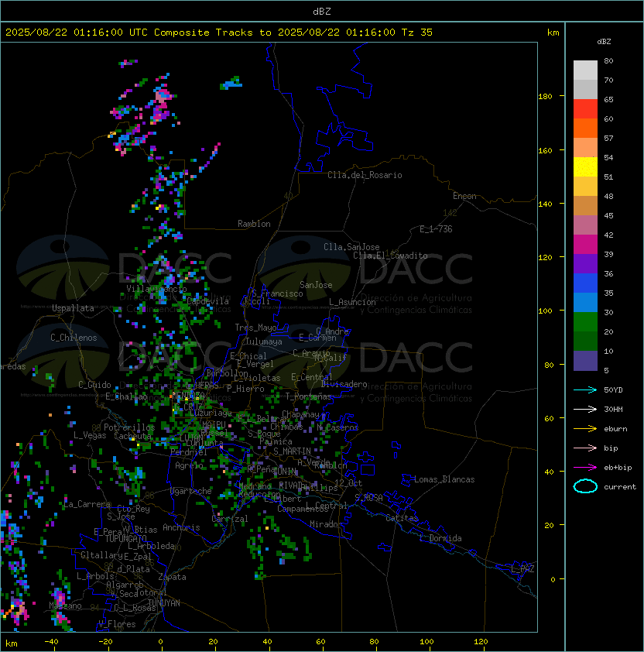
Task: Click the Divisadero label on the map
Action: tap(344, 384)
